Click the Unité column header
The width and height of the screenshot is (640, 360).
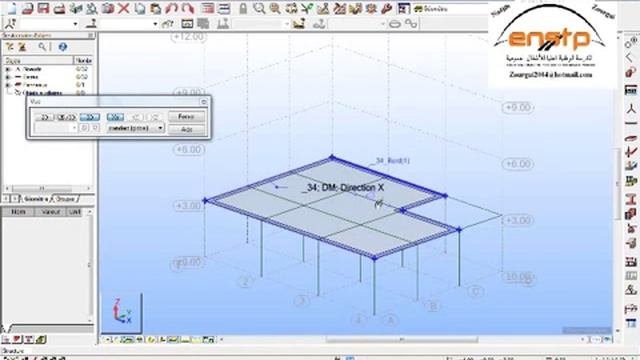pyautogui.click(x=75, y=212)
